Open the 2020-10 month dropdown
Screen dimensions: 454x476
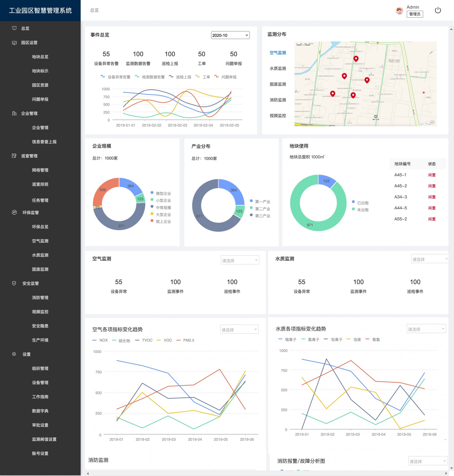tap(230, 35)
